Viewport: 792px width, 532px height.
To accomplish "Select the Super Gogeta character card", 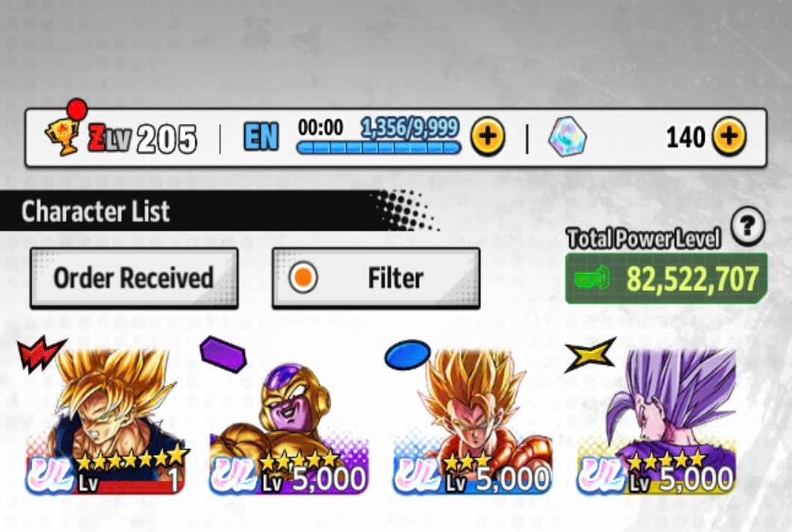I will click(473, 420).
